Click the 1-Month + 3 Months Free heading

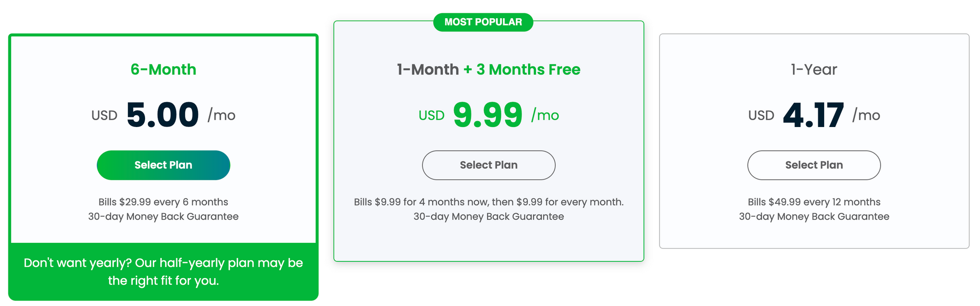489,70
